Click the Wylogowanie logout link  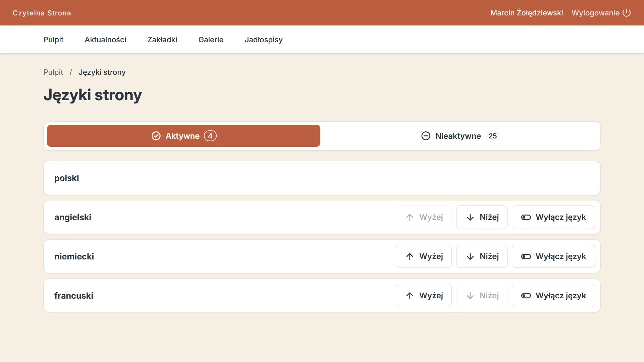click(601, 13)
